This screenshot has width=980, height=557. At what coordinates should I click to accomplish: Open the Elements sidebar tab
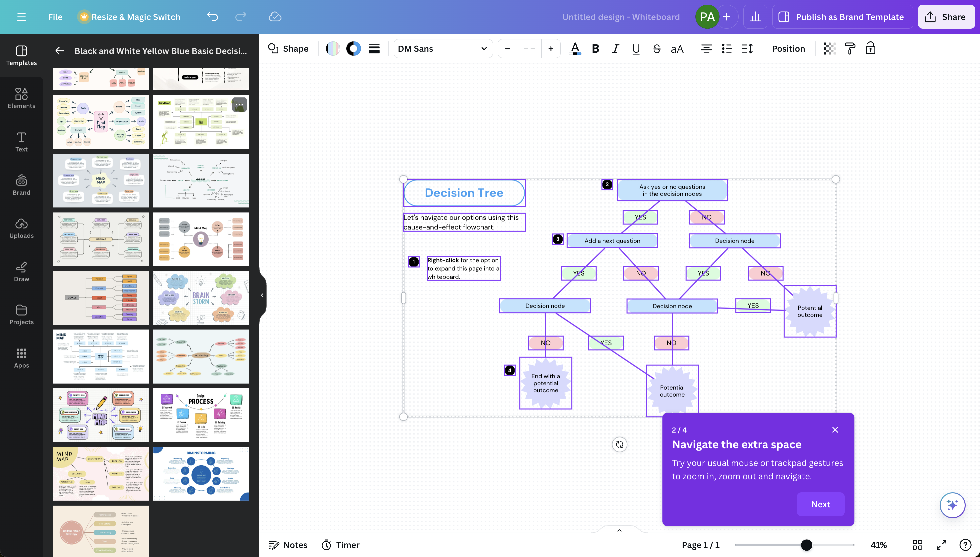[x=21, y=98]
